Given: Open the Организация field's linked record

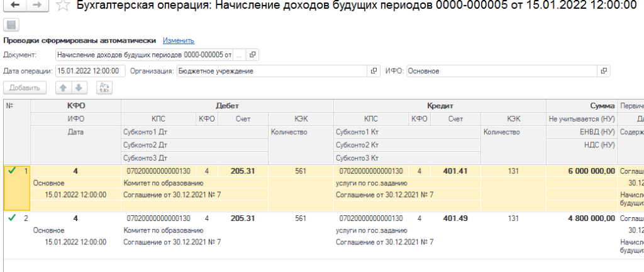Looking at the screenshot, I should point(374,71).
